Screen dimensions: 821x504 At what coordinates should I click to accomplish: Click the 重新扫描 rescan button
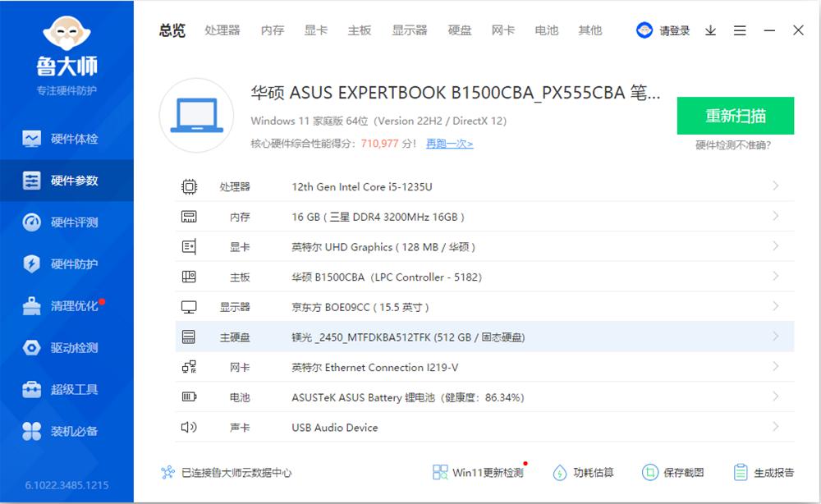click(736, 116)
